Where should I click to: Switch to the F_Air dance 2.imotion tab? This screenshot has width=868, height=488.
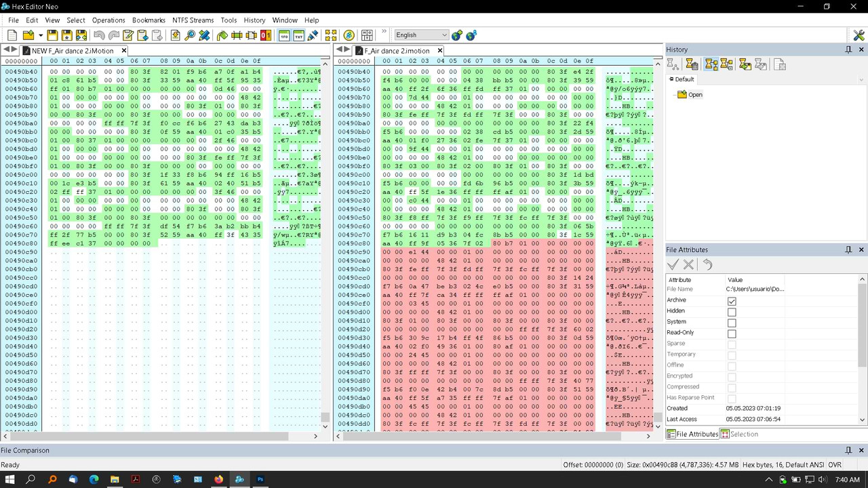click(x=397, y=51)
